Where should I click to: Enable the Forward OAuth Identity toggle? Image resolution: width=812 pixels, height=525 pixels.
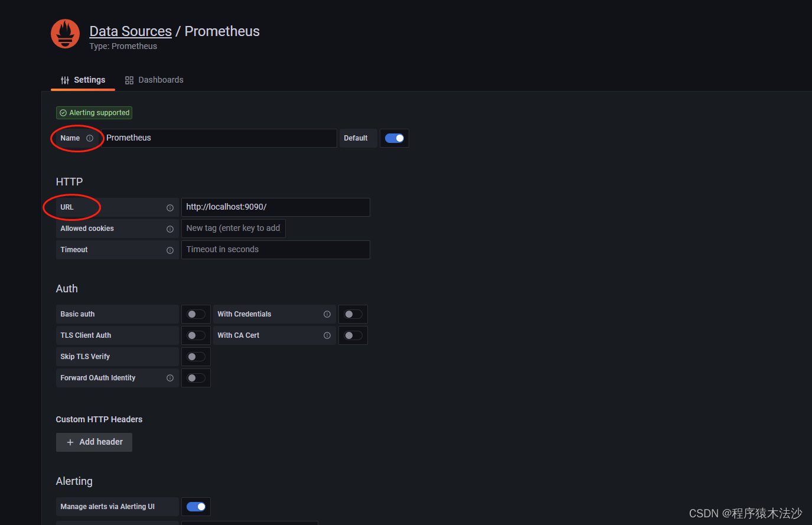click(196, 378)
